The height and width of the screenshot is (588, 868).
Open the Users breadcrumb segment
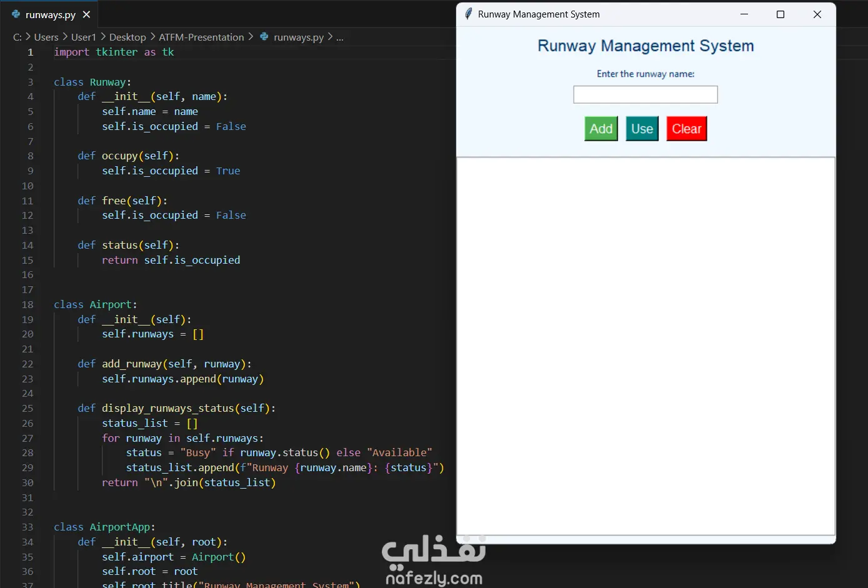pos(46,37)
